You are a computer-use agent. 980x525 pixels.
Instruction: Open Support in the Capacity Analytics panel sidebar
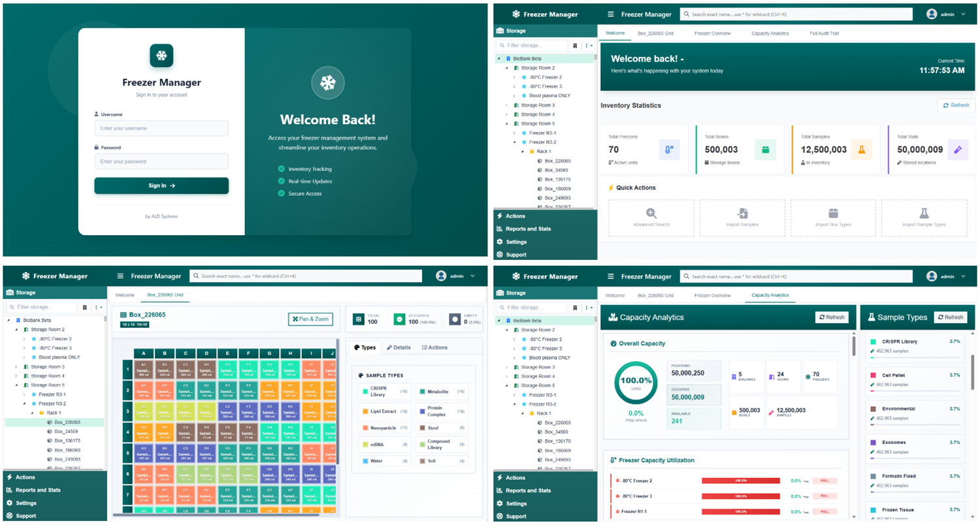pyautogui.click(x=545, y=517)
